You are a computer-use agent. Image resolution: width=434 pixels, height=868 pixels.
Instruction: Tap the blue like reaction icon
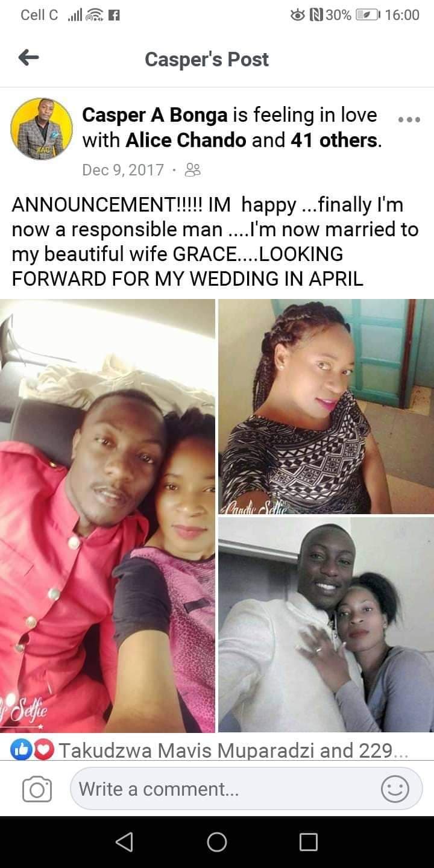click(20, 750)
